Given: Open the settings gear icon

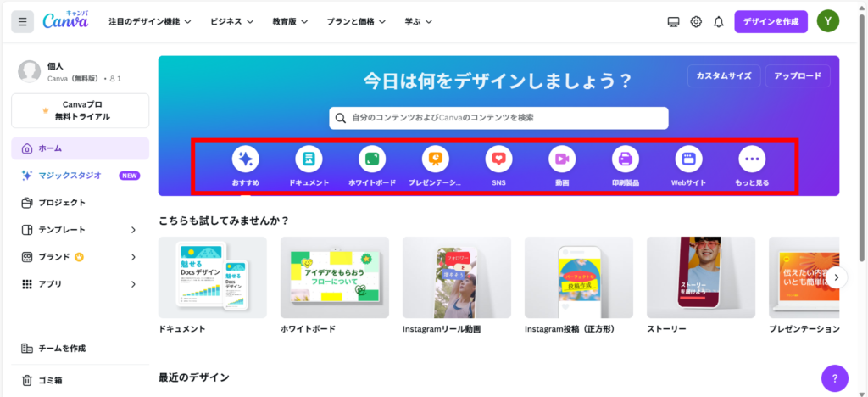Looking at the screenshot, I should point(696,21).
